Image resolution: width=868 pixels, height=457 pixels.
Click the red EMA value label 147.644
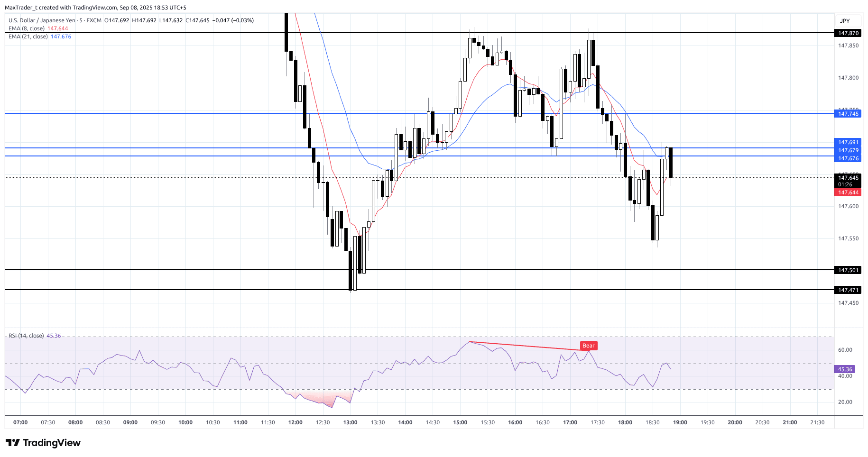(848, 192)
